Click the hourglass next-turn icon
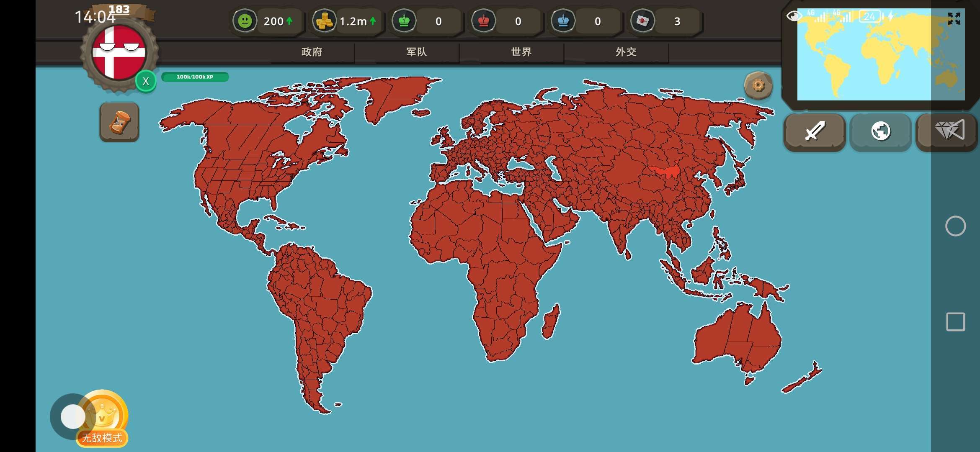Image resolution: width=980 pixels, height=452 pixels. click(119, 122)
